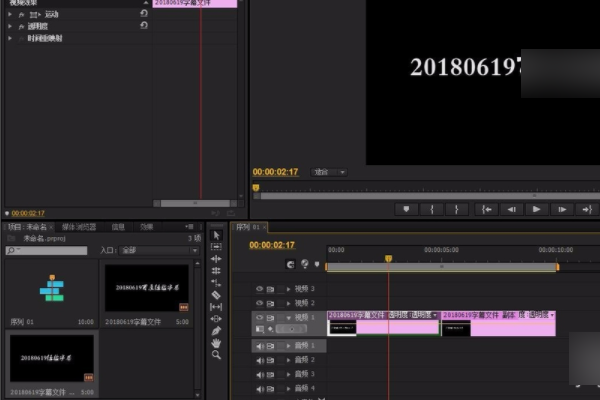Play the sequence in Program monitor
Viewport: 600px width, 400px height.
click(x=536, y=209)
